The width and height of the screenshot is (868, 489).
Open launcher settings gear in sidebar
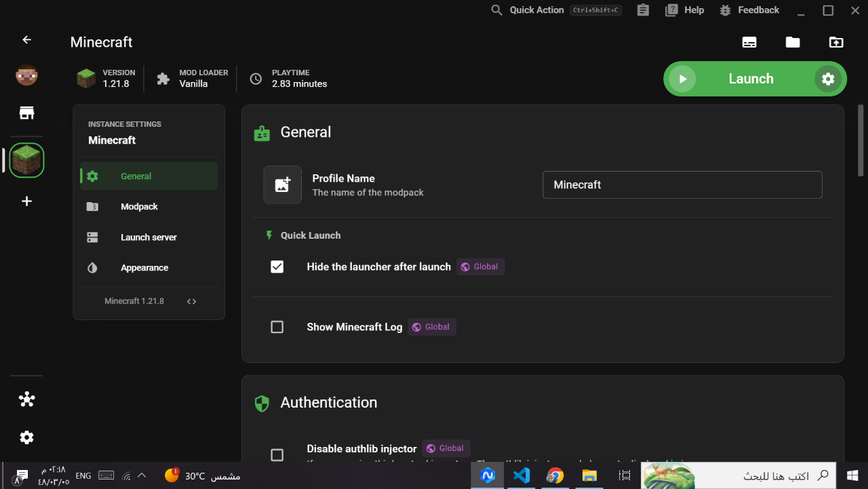[26, 437]
